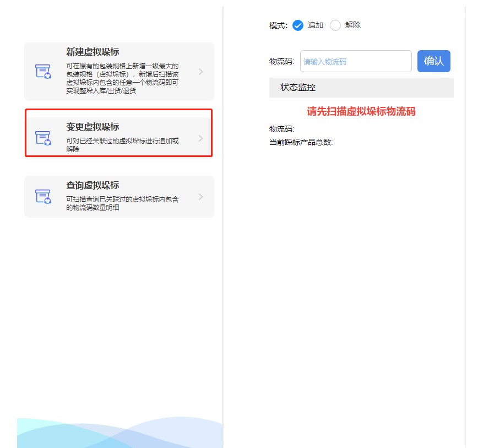Open the 查询虚拟垛标 menu title
478x448 pixels.
(x=93, y=185)
